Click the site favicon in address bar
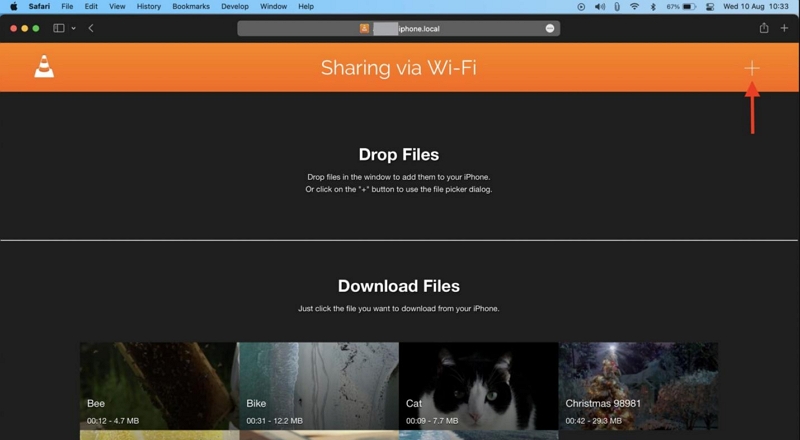The image size is (800, 440). [364, 29]
